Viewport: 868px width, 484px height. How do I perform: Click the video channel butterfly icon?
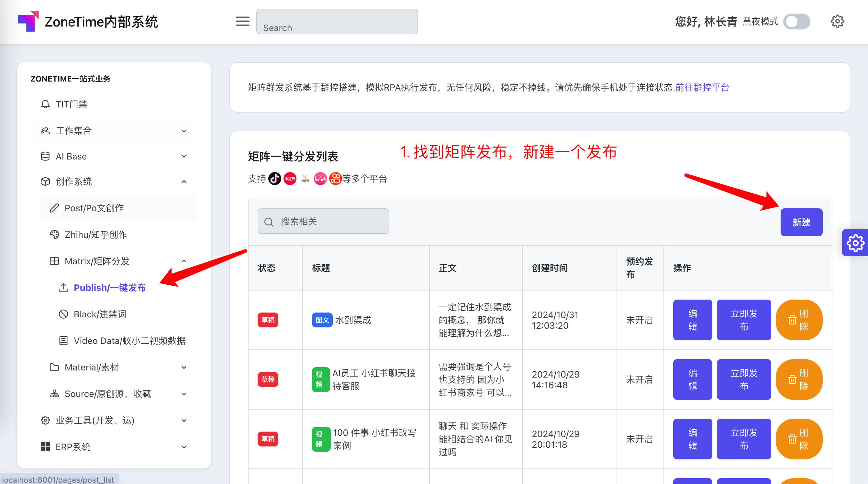tap(305, 179)
